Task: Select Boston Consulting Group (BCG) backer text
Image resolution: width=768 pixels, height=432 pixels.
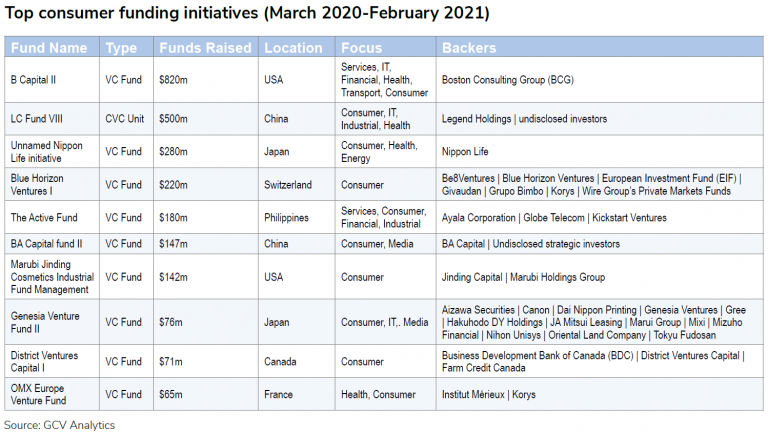Action: 511,78
